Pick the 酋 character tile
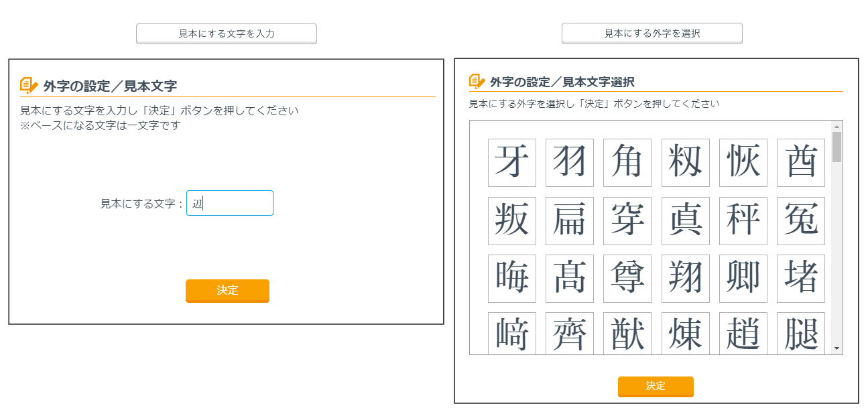This screenshot has height=412, width=868. (800, 163)
